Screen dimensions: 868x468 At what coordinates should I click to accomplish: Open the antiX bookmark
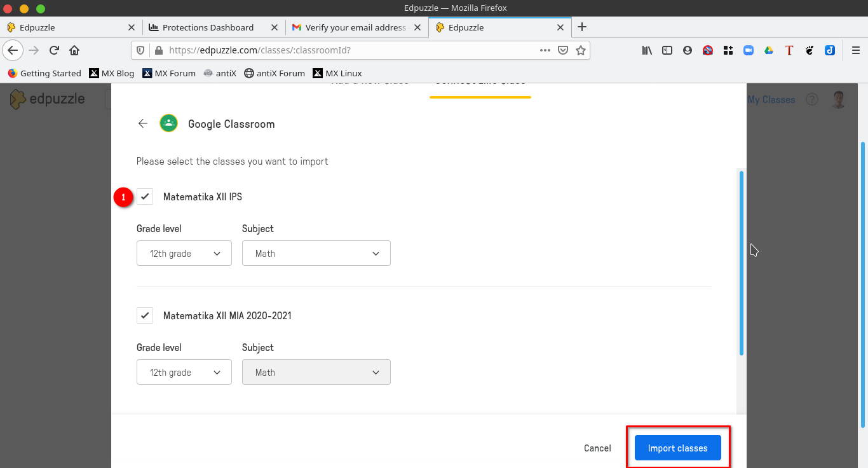(220, 73)
